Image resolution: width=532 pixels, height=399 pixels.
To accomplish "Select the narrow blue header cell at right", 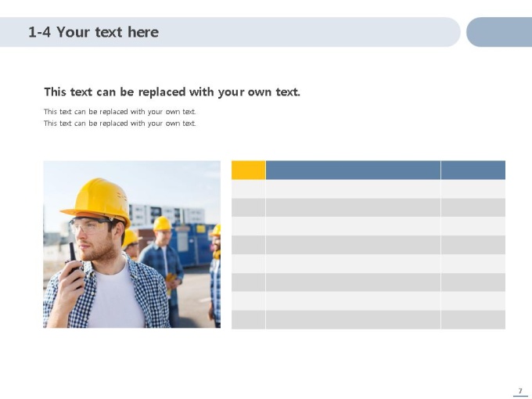I will pyautogui.click(x=473, y=170).
